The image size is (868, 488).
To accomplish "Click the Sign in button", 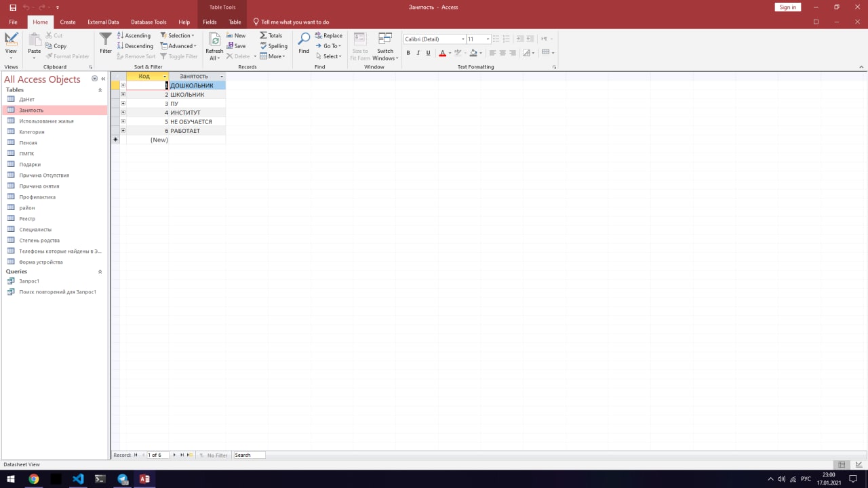I will coord(788,7).
